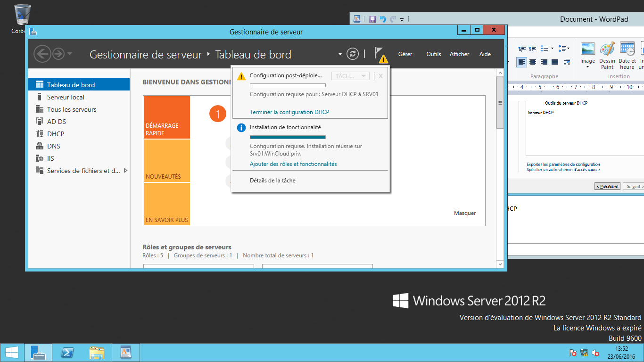Open the line spacing dropdown in WordPad
Viewport: 644px width, 362px height.
click(x=564, y=48)
